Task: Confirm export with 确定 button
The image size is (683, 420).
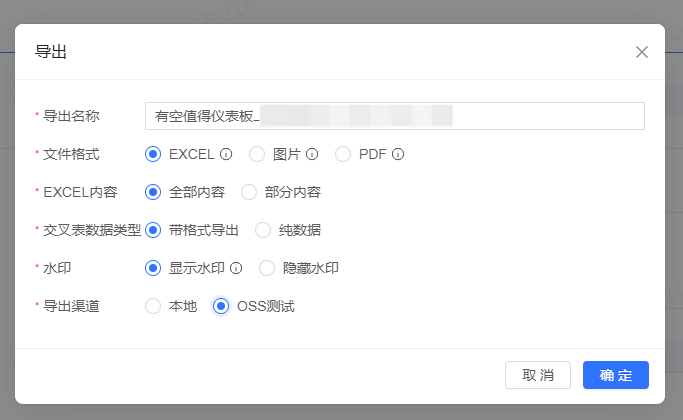Action: pyautogui.click(x=616, y=375)
